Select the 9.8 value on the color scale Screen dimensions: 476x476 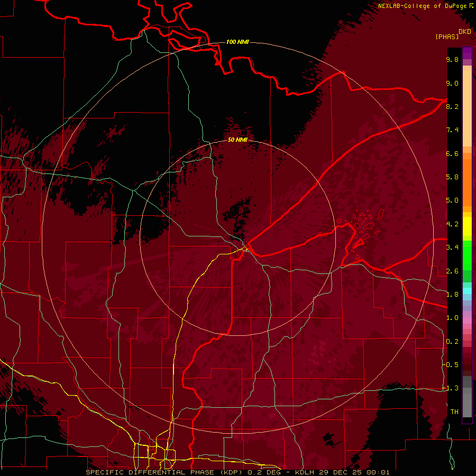pyautogui.click(x=452, y=59)
